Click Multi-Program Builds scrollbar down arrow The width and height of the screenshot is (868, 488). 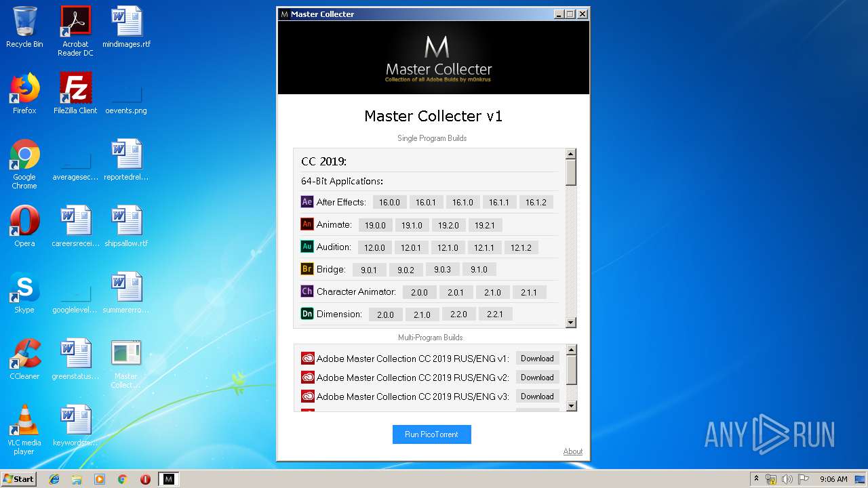(x=572, y=406)
